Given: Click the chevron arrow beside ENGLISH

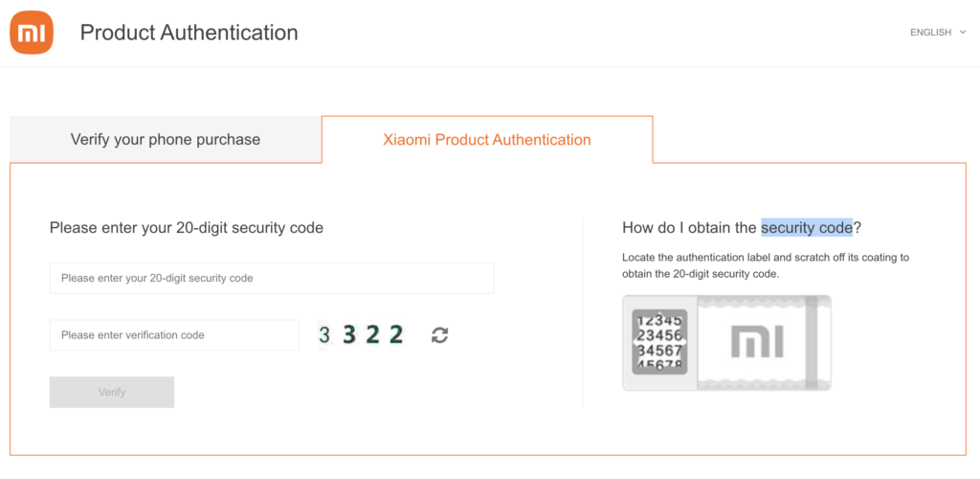Looking at the screenshot, I should (x=962, y=33).
